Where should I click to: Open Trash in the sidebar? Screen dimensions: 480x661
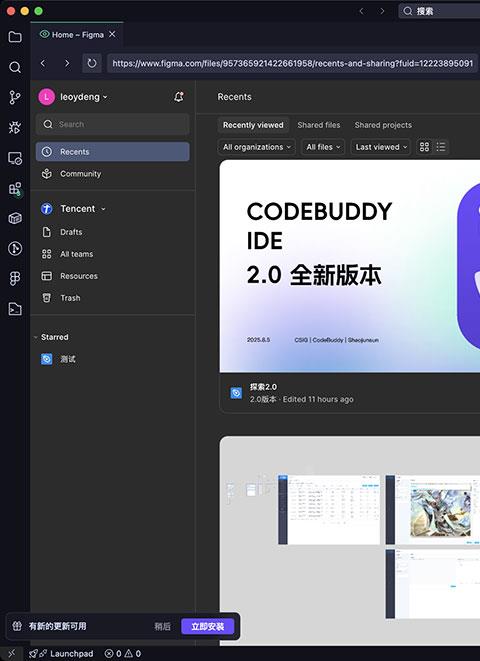tap(113, 298)
